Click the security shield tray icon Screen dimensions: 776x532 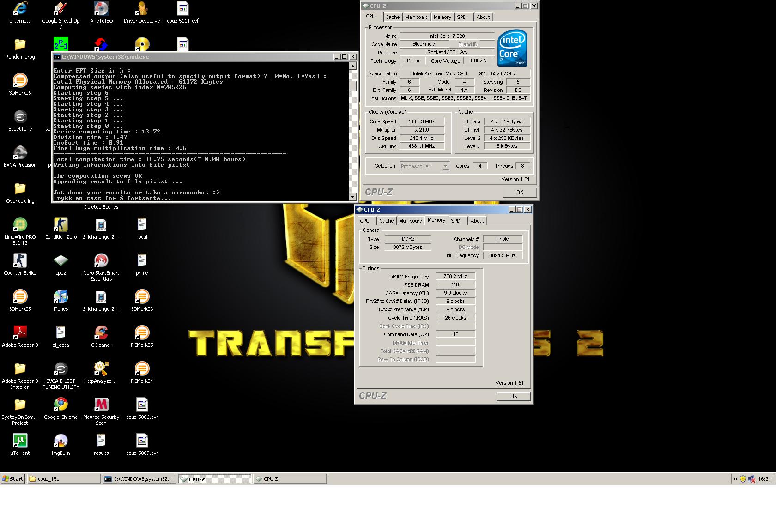[x=743, y=479]
